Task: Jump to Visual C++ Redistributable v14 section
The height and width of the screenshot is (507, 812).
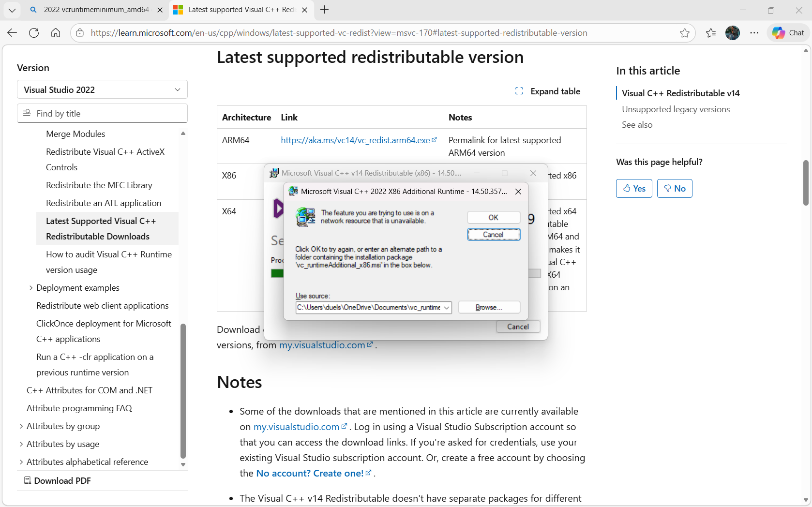Action: [x=681, y=93]
